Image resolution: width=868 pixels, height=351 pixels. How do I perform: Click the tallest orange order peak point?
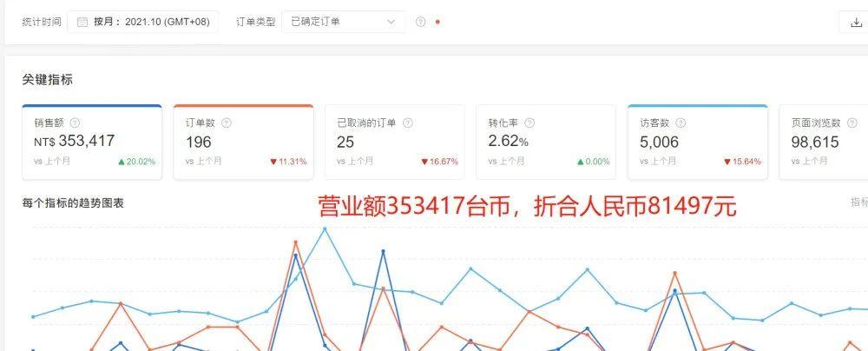296,242
